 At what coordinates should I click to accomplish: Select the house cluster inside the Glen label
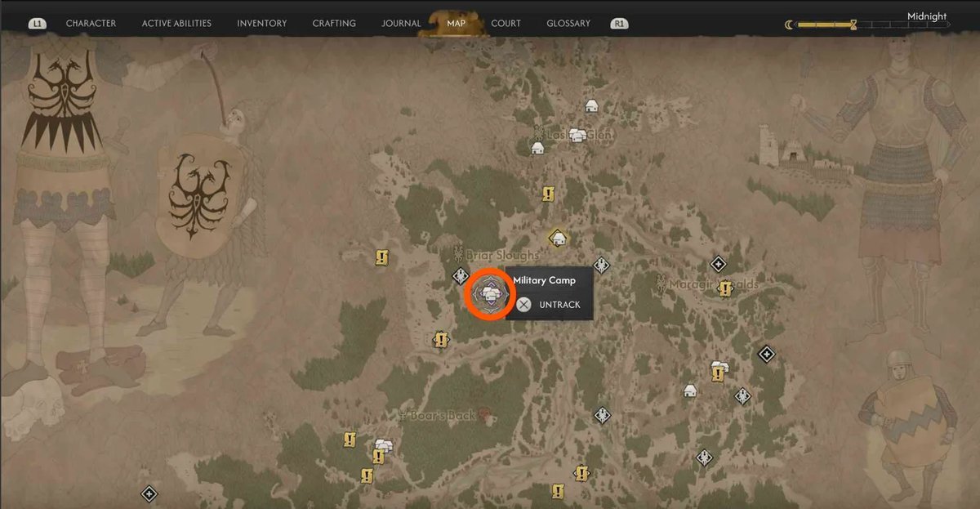[578, 135]
